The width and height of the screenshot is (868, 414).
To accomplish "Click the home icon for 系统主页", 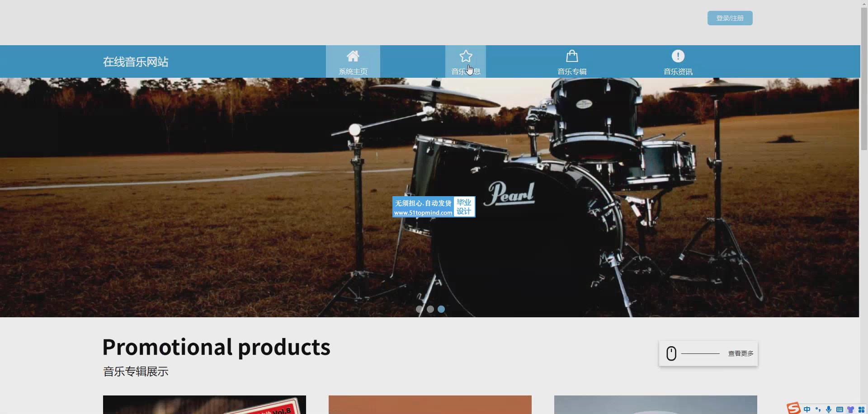I will coord(353,56).
